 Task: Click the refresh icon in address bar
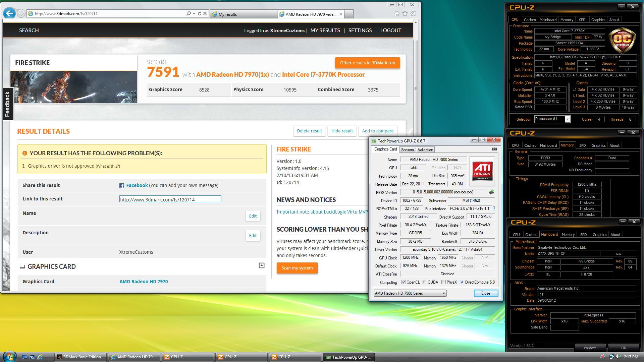[x=199, y=14]
